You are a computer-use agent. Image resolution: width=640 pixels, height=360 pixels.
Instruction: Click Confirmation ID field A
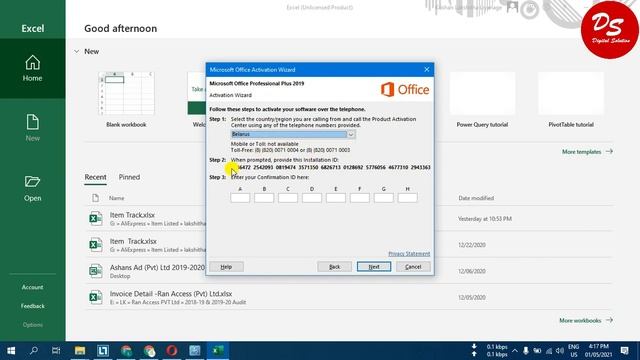240,198
